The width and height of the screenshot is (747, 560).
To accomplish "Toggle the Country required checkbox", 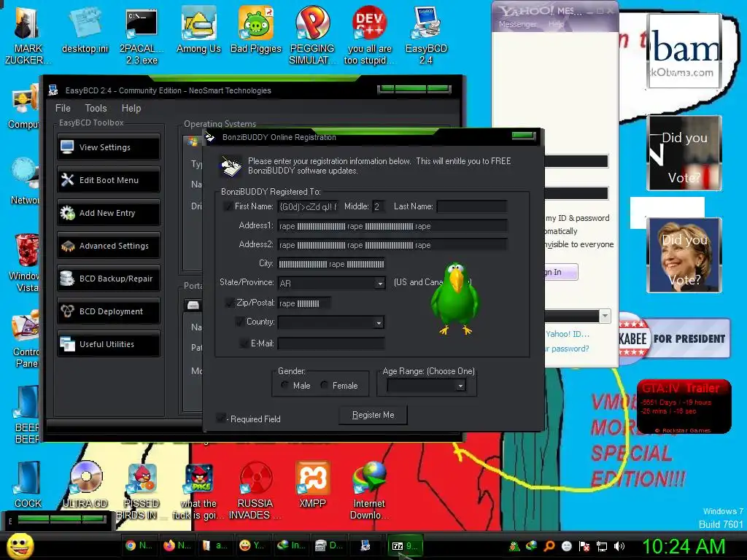I will point(239,322).
